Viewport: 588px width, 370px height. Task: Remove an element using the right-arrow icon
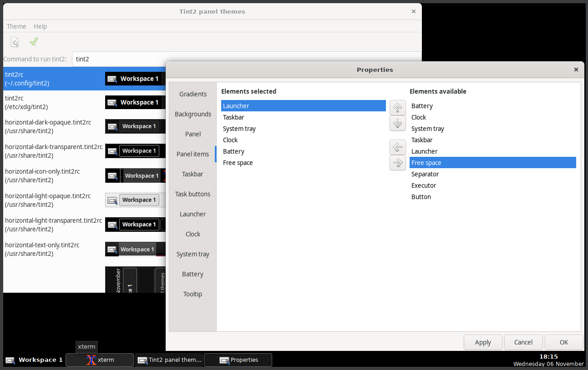pyautogui.click(x=397, y=162)
